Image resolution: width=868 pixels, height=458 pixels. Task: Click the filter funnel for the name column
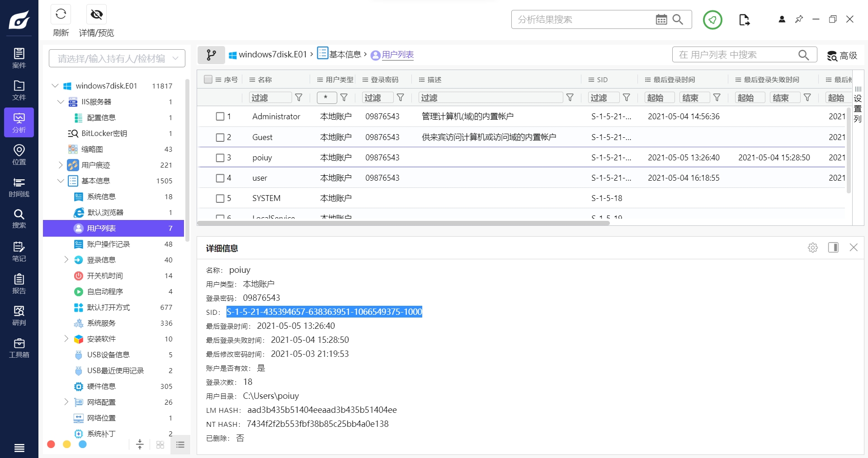[299, 98]
